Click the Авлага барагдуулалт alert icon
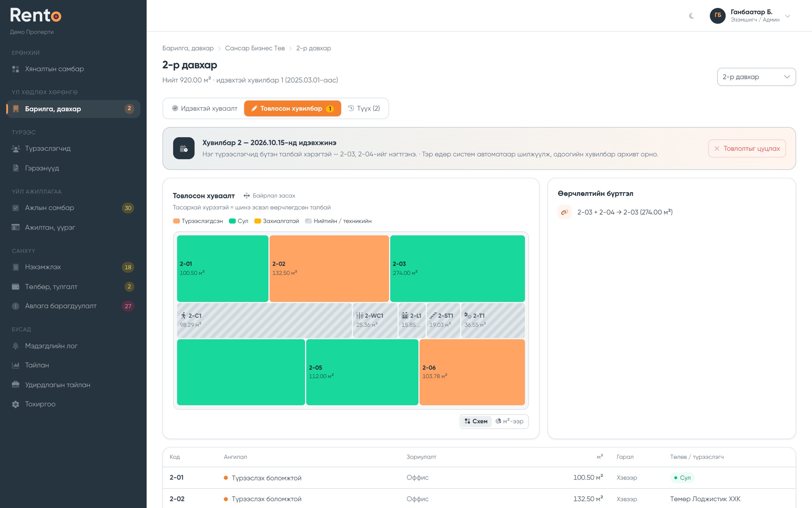Viewport: 812px width, 508px height. (15, 306)
